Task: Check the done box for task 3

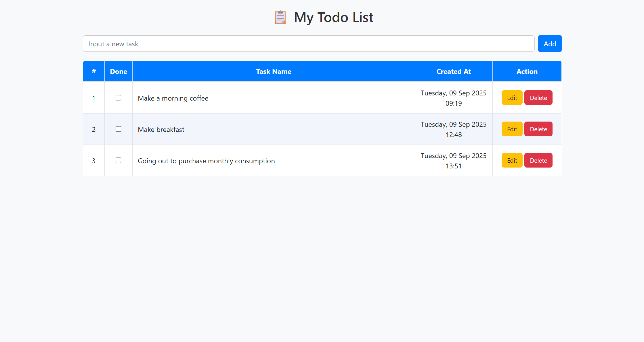Action: pos(118,160)
